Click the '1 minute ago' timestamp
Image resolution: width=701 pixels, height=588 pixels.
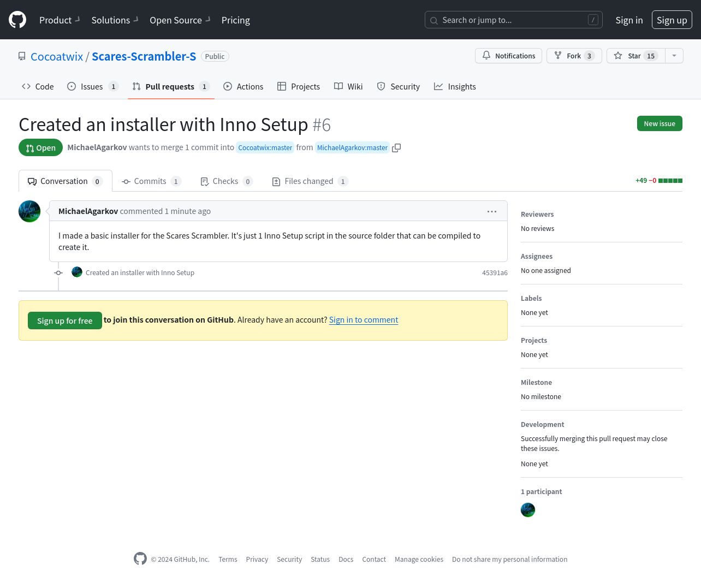pos(188,211)
